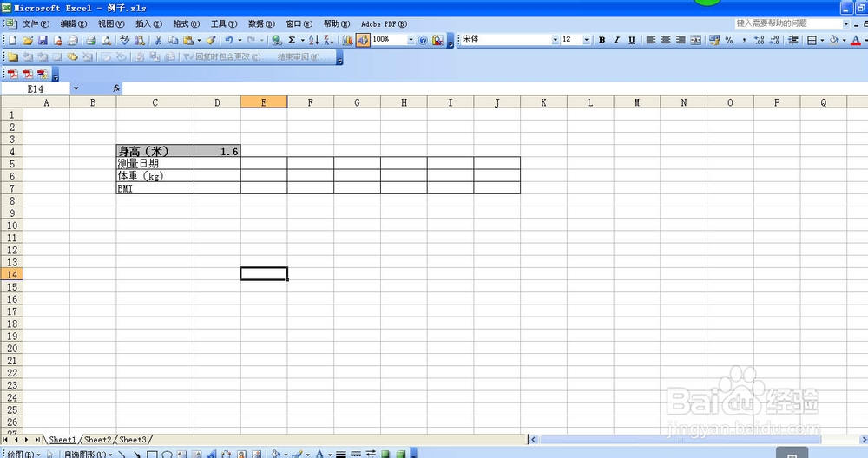Open the Undo history dropdown arrow

click(240, 40)
